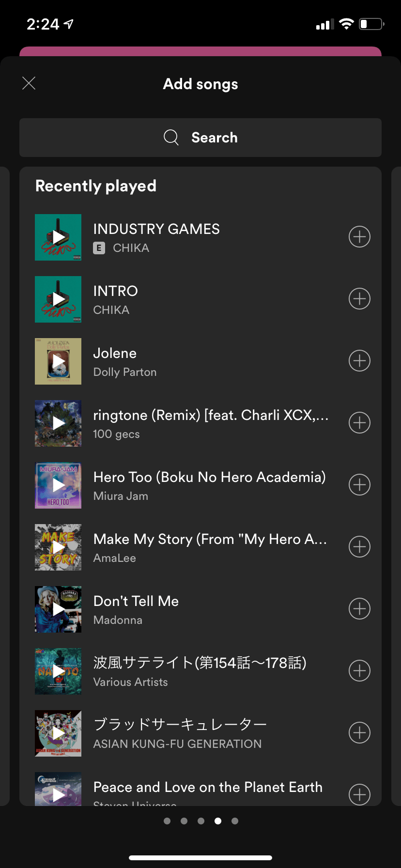Tap the plus beside Make My Story

click(x=359, y=547)
